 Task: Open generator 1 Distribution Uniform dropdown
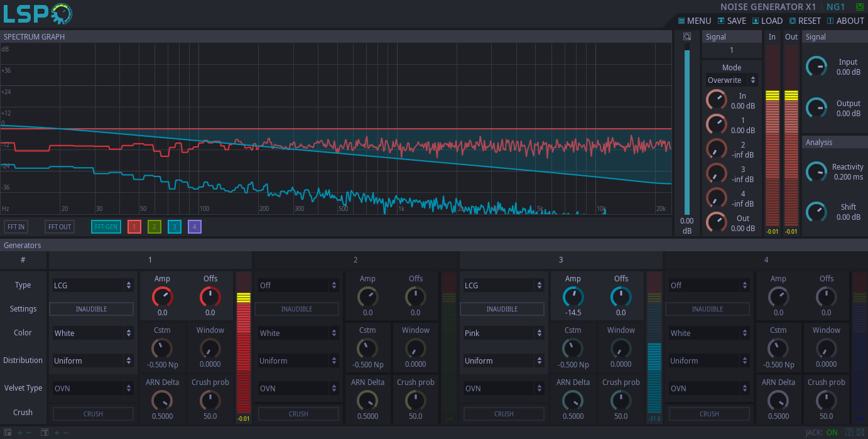tap(92, 360)
